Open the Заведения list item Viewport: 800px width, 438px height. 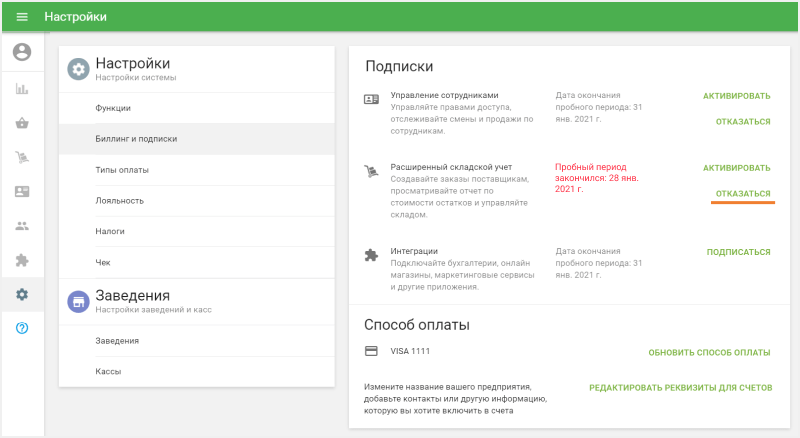click(197, 340)
